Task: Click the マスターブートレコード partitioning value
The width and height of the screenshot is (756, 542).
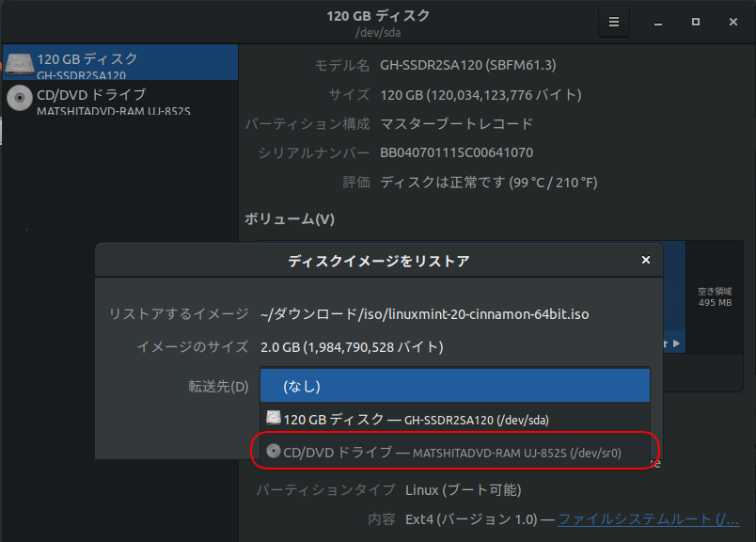Action: coord(457,124)
